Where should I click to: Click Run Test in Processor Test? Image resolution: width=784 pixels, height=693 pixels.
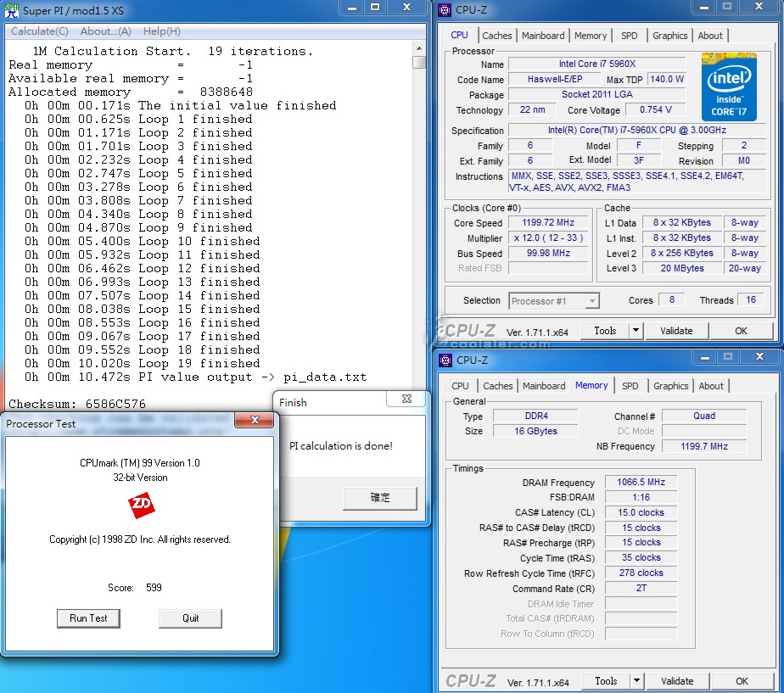point(88,618)
